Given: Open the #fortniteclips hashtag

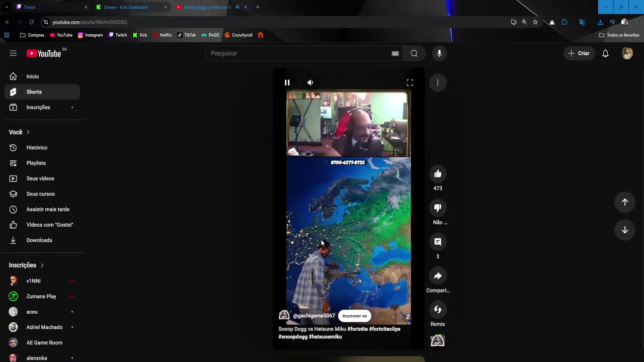Looking at the screenshot, I should point(385,329).
